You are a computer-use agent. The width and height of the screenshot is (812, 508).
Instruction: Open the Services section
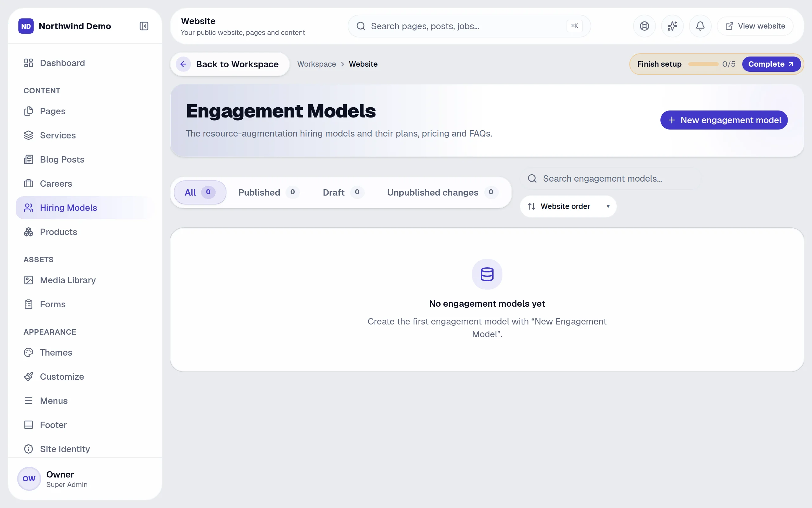85,135
